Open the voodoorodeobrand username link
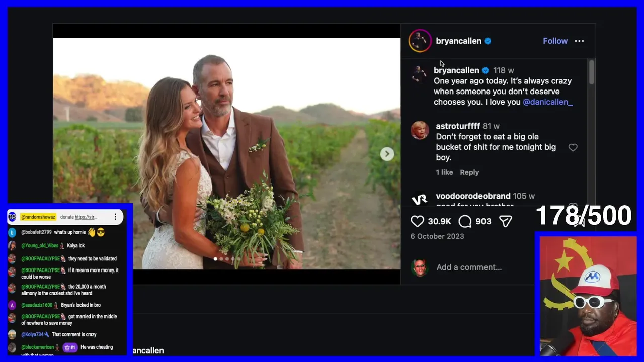This screenshot has height=362, width=644. (x=473, y=196)
